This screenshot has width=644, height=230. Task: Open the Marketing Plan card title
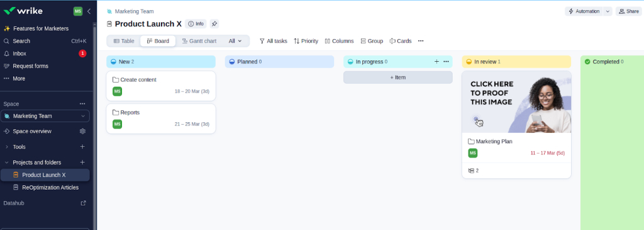click(494, 142)
